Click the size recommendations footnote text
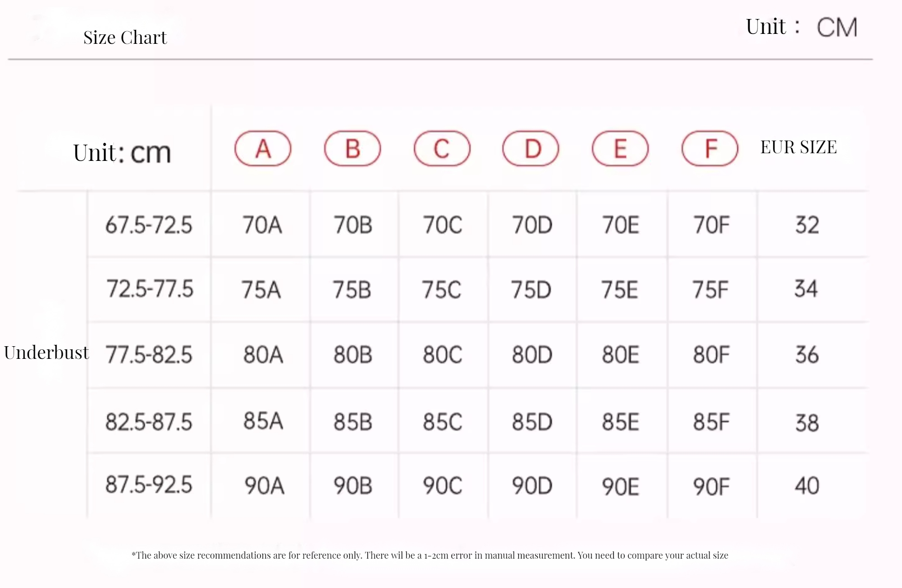This screenshot has width=902, height=588. pos(430,555)
